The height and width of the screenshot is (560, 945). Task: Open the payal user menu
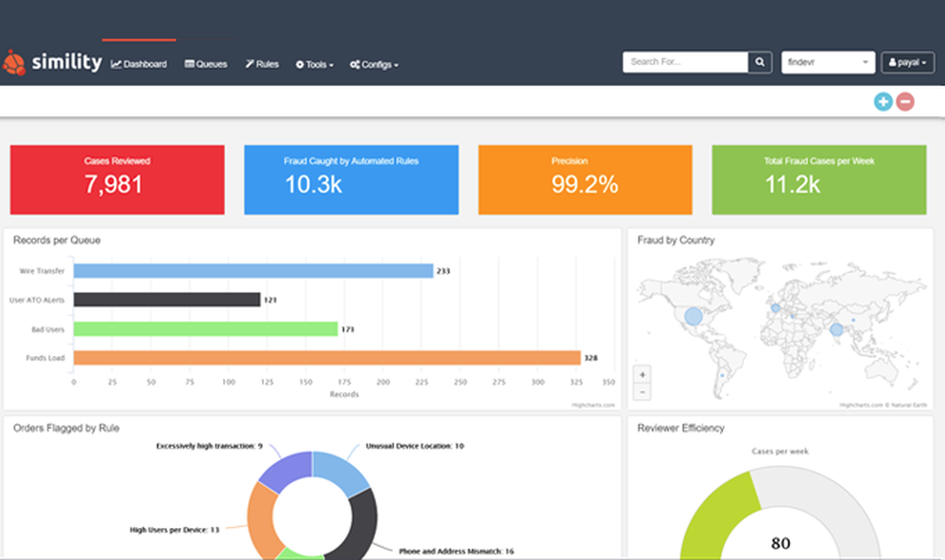coord(907,62)
